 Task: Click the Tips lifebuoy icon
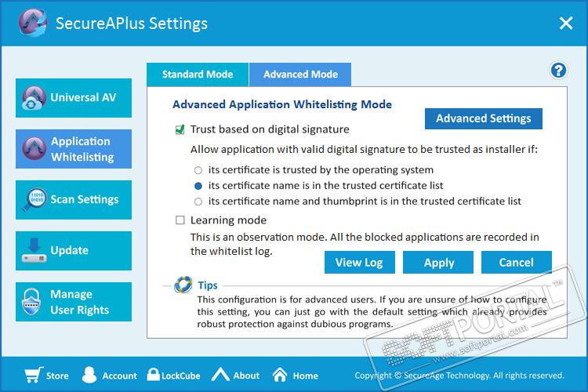pos(183,285)
